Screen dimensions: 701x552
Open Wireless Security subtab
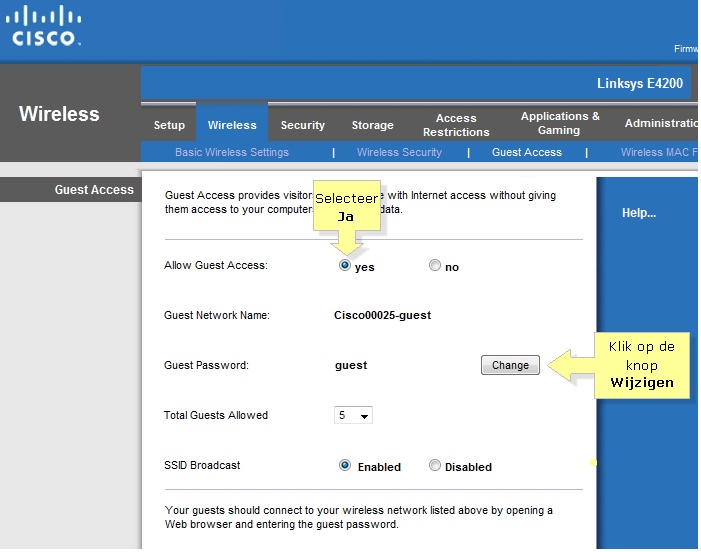[x=399, y=152]
